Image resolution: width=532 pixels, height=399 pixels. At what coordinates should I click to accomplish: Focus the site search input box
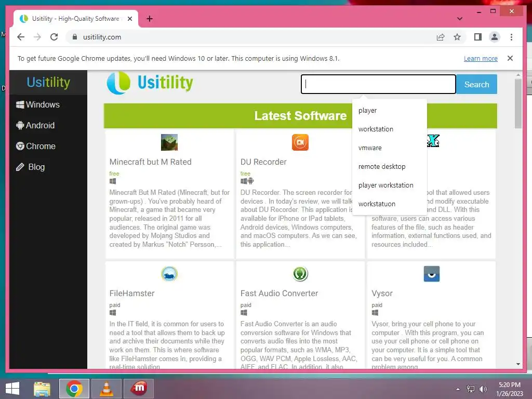point(378,84)
